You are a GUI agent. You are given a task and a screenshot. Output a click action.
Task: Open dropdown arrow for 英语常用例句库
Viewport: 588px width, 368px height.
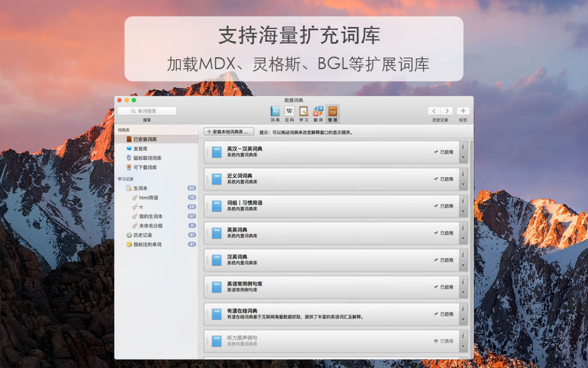click(x=463, y=293)
